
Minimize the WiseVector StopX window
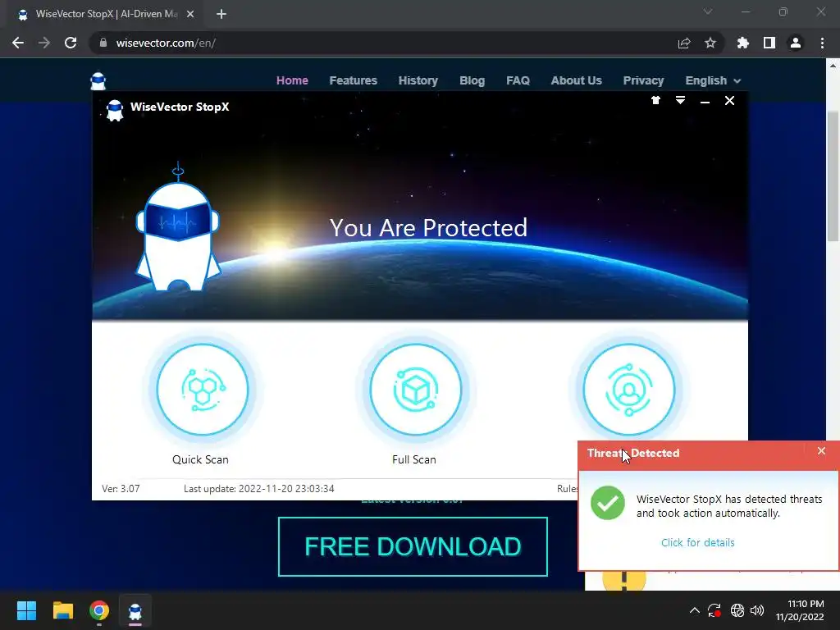705,101
